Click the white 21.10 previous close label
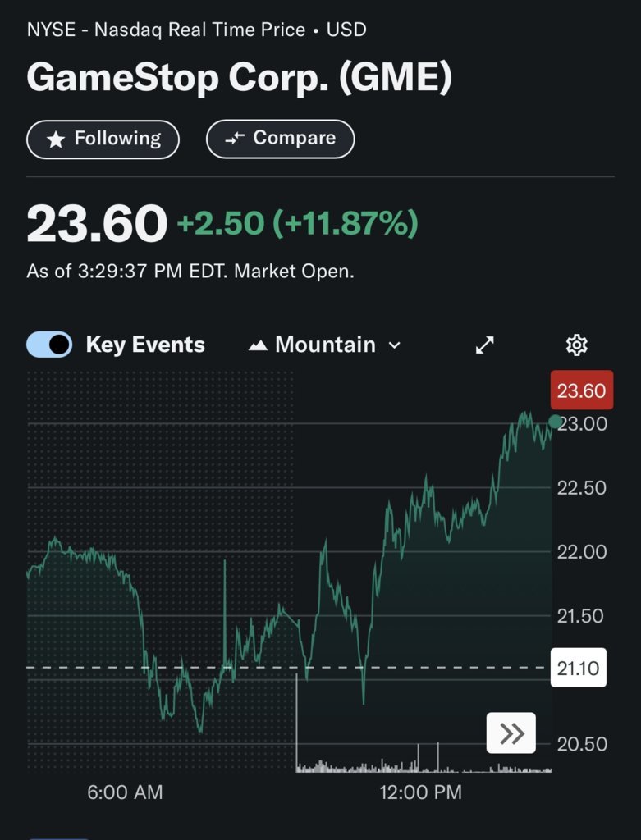Image resolution: width=641 pixels, height=840 pixels. click(x=579, y=668)
